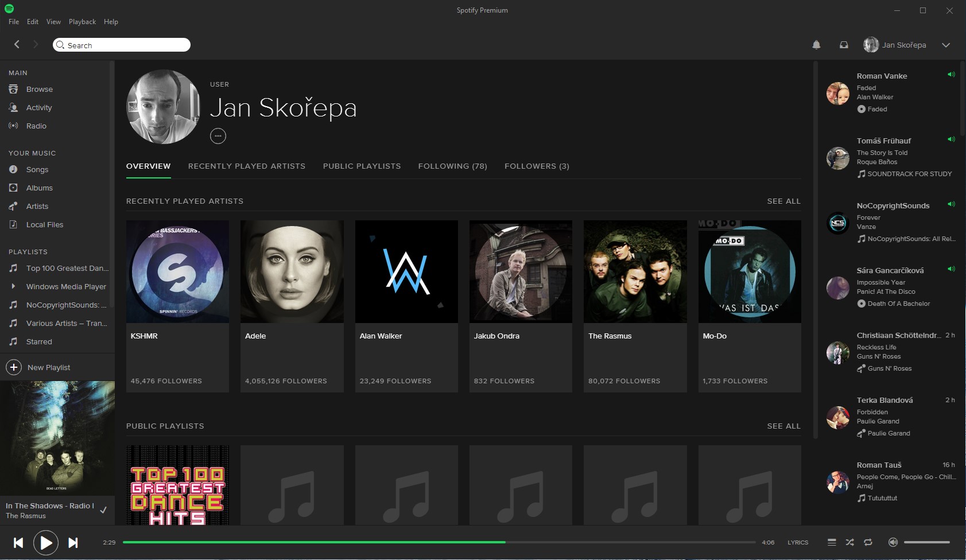Click the Search input field
The image size is (966, 560).
pyautogui.click(x=122, y=45)
